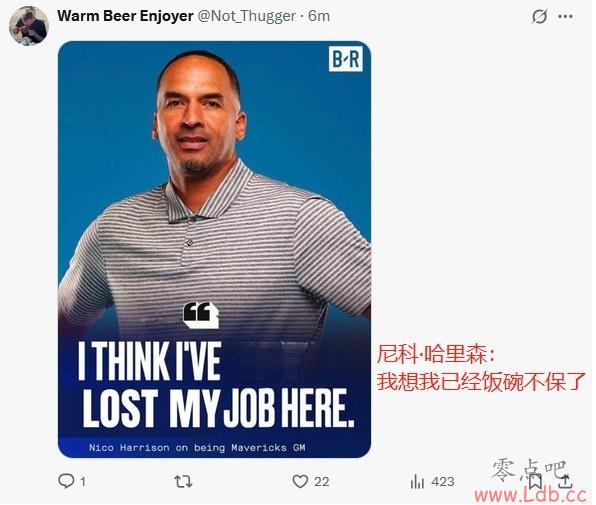Screen dimensions: 596x505
Task: Repost this tweet using the retweet icon
Action: coord(183,481)
